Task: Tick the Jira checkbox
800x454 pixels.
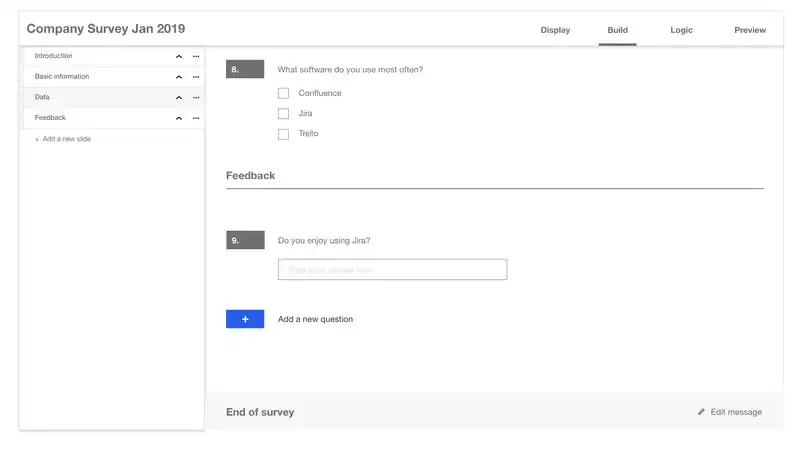Action: (x=283, y=113)
